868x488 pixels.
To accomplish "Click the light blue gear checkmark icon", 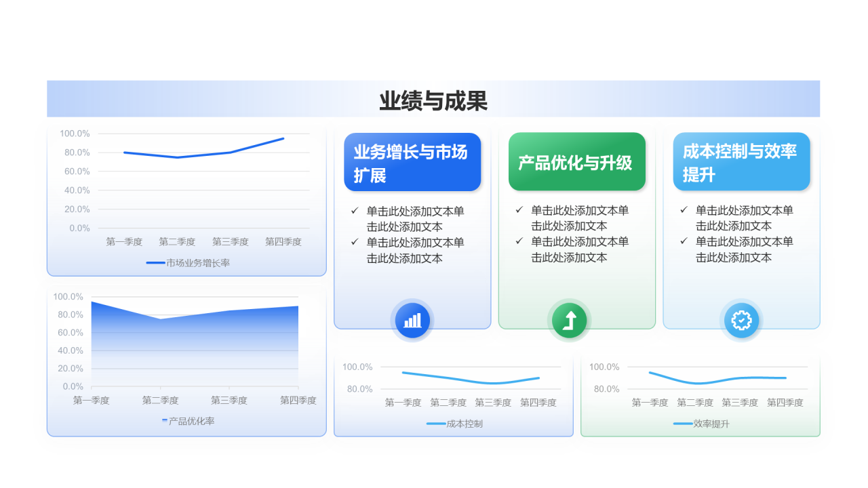I will [742, 320].
